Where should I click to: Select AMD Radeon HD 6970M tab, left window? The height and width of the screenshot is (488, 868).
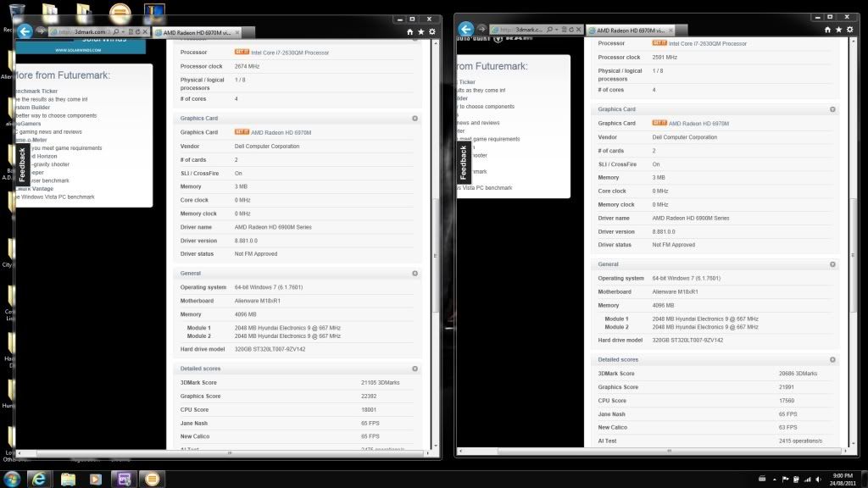point(197,33)
